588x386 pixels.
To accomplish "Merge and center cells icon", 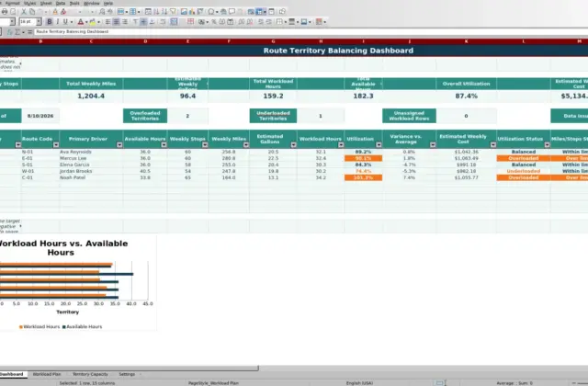I will (174, 22).
